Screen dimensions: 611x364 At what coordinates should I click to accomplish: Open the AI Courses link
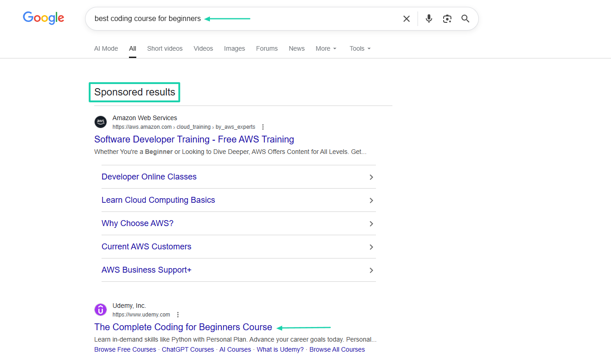(235, 349)
